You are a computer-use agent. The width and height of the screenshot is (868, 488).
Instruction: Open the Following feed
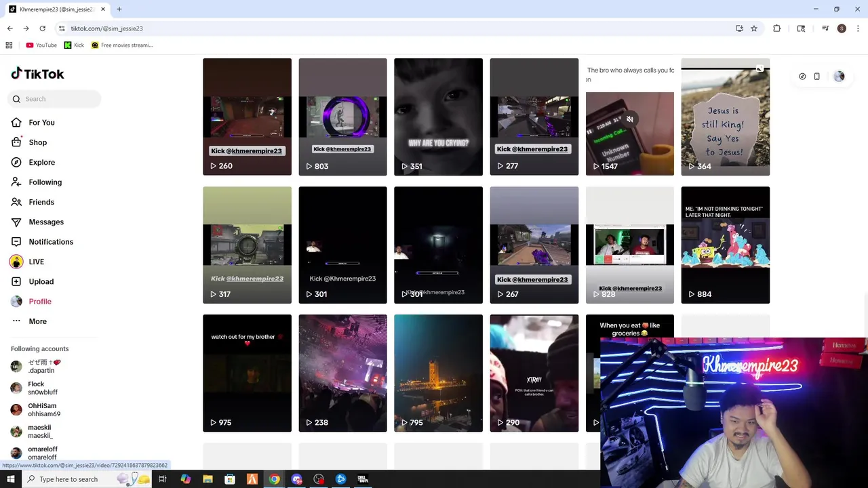coord(45,182)
